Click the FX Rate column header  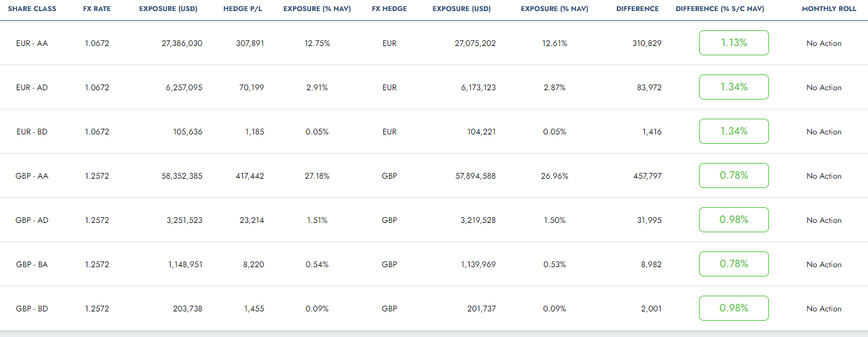(97, 9)
